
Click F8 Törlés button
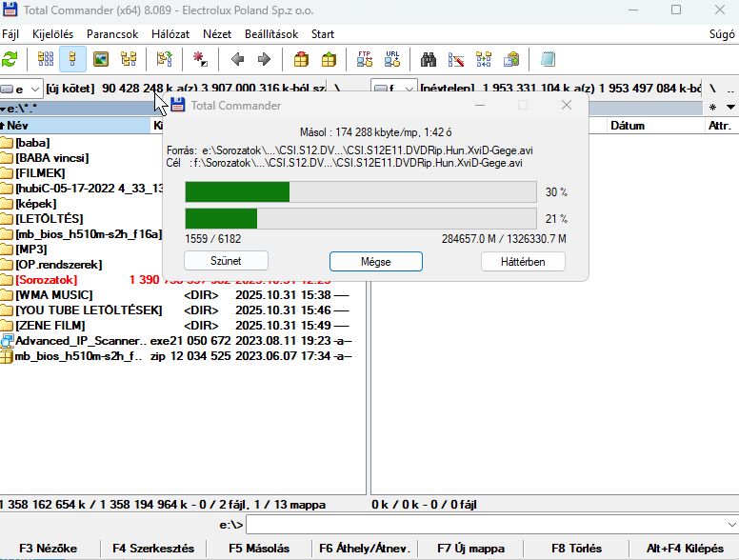point(576,549)
